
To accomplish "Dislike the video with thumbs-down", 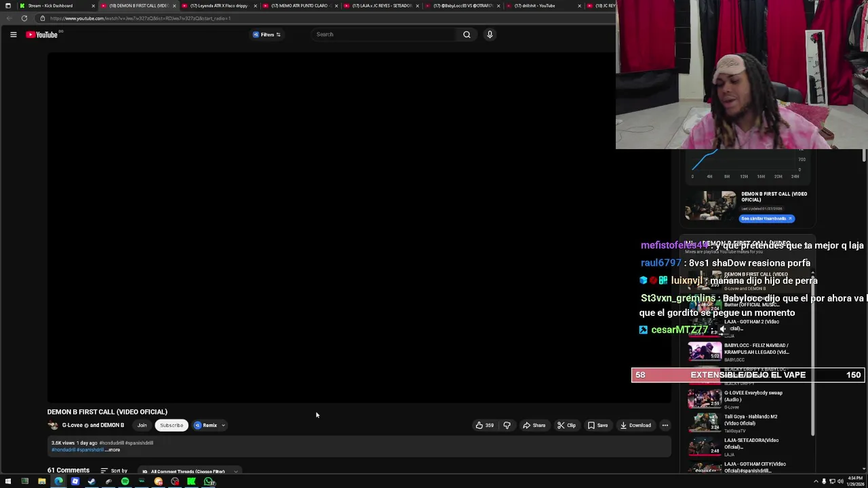I will (507, 426).
